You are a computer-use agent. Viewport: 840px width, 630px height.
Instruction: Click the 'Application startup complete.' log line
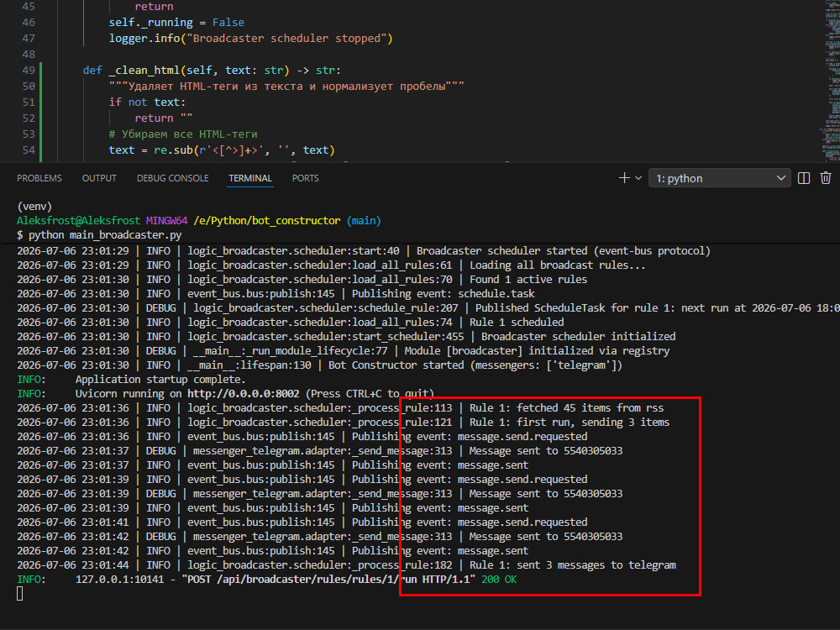tap(131, 380)
